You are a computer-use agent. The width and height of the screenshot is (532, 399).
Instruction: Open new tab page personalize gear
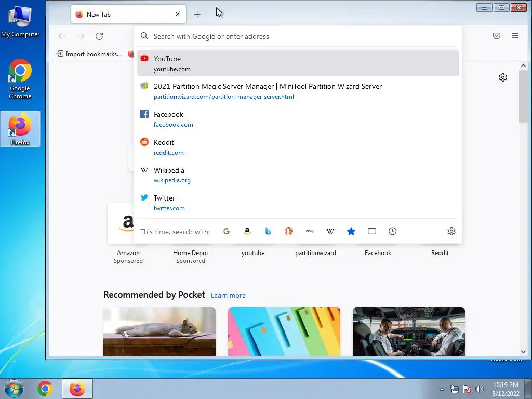click(x=503, y=77)
